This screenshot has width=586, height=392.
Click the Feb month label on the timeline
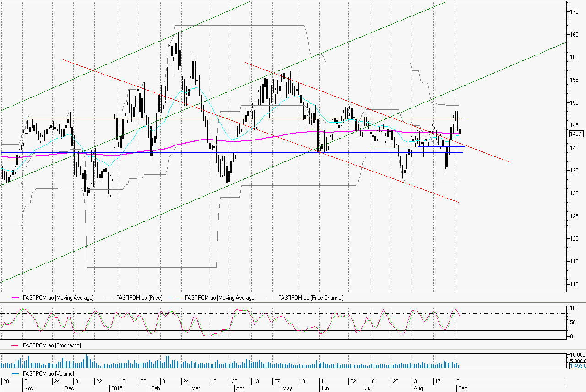click(x=155, y=388)
